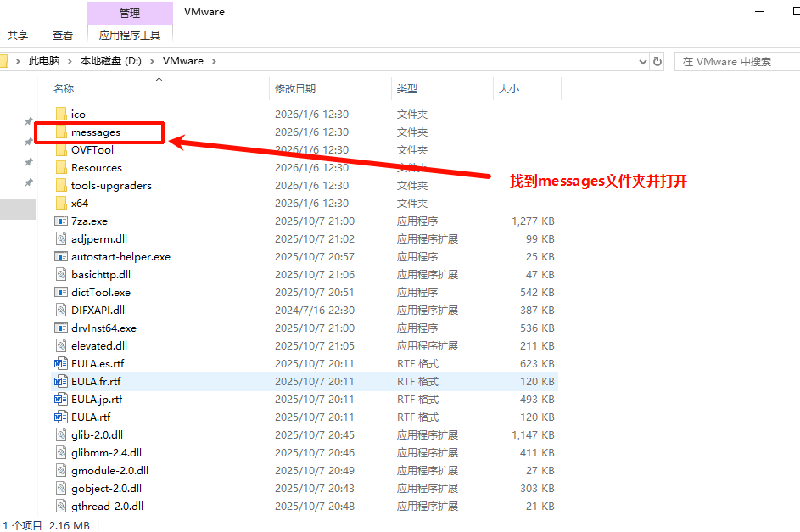Click the 7za.exe application icon
800x532 pixels.
pyautogui.click(x=61, y=221)
